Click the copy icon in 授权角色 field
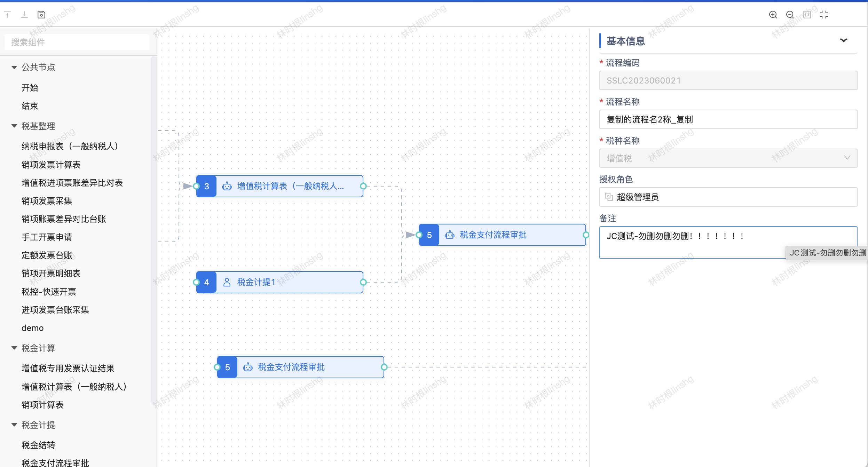868x467 pixels. click(609, 197)
